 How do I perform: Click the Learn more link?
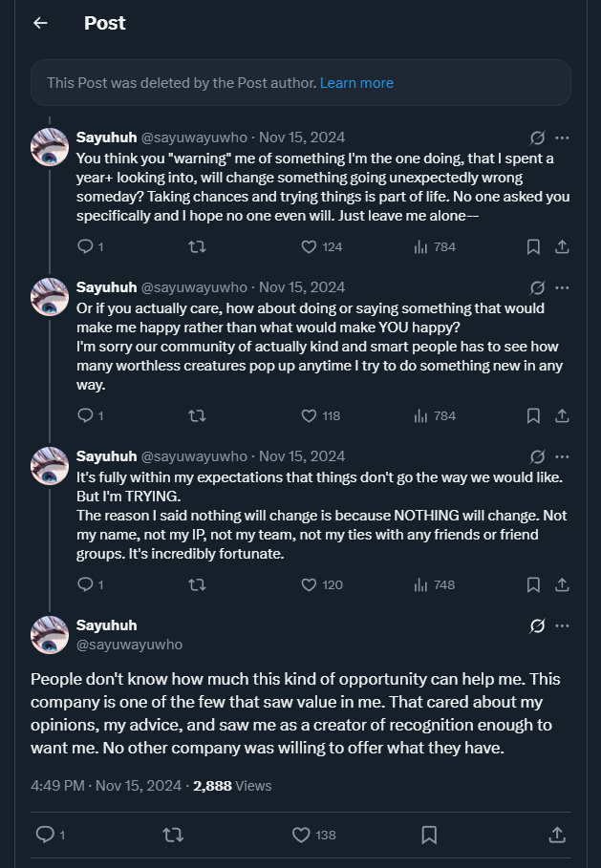[356, 83]
